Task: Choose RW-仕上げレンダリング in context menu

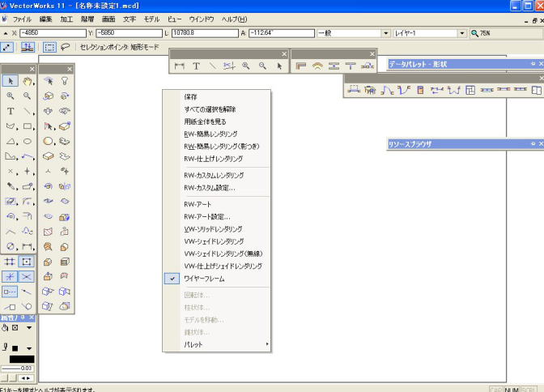Action: [217, 159]
